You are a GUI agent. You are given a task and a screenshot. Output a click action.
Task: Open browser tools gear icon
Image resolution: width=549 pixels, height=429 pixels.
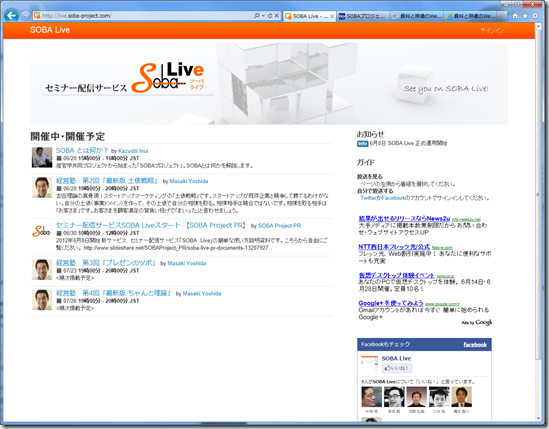click(x=535, y=16)
